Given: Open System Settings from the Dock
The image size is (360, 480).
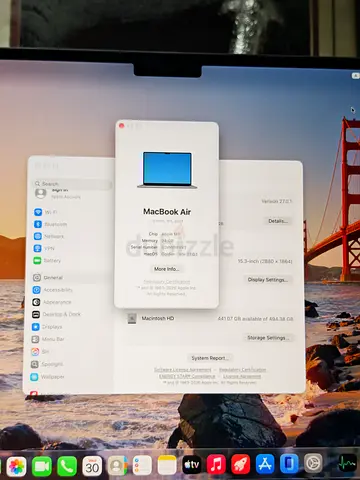Looking at the screenshot, I should coord(313,463).
